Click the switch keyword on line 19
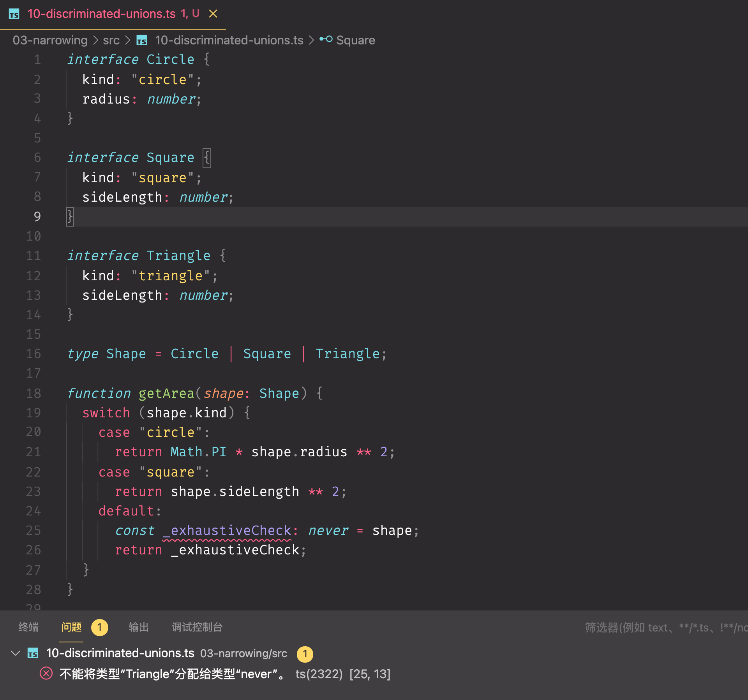Image resolution: width=748 pixels, height=700 pixels. coord(106,413)
